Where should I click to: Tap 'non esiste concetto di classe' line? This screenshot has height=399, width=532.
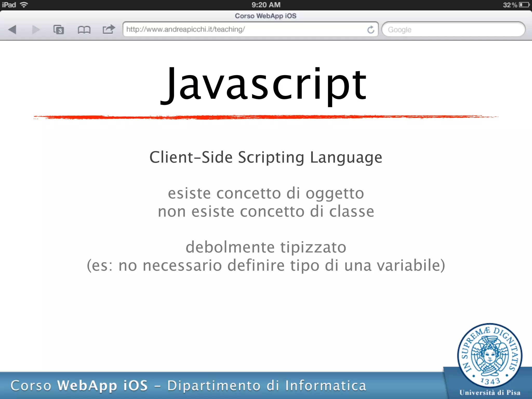[x=266, y=211]
